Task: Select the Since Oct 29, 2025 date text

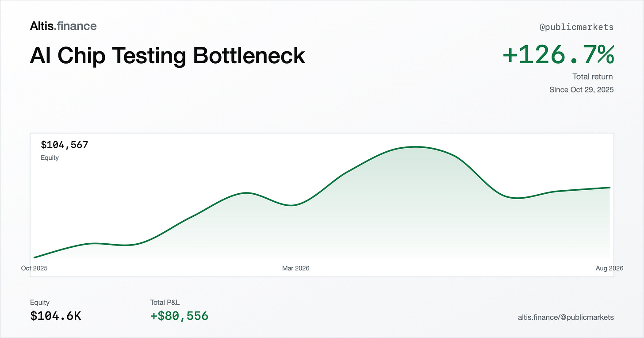Action: (582, 90)
